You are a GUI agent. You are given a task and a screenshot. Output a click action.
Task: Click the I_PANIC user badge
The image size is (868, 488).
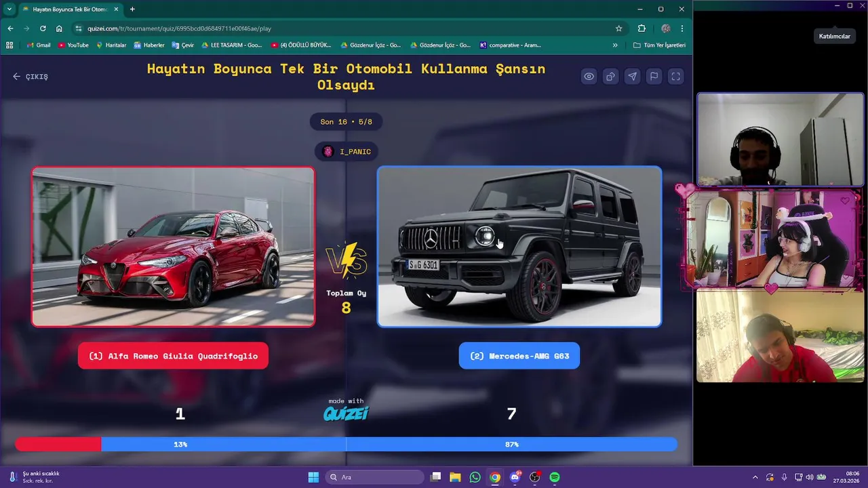tap(347, 151)
